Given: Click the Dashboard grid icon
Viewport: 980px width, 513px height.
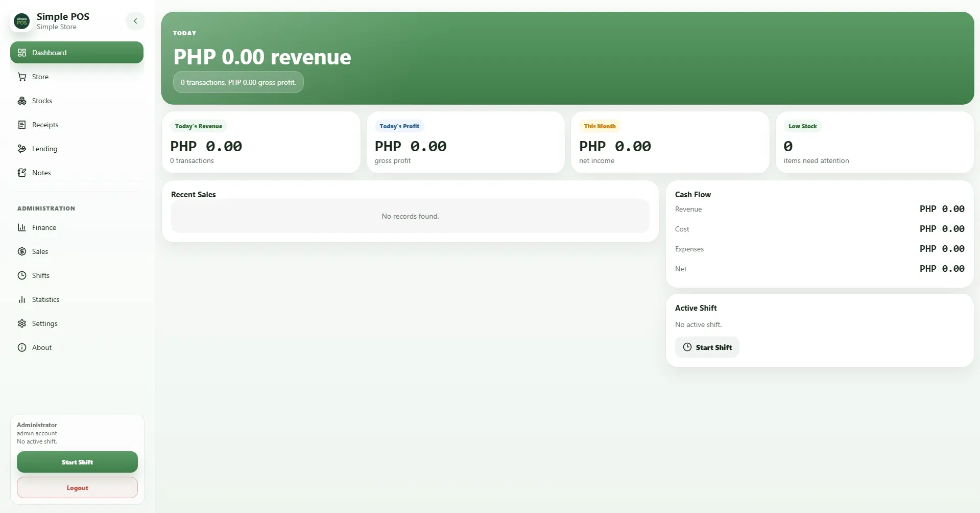Looking at the screenshot, I should [22, 53].
